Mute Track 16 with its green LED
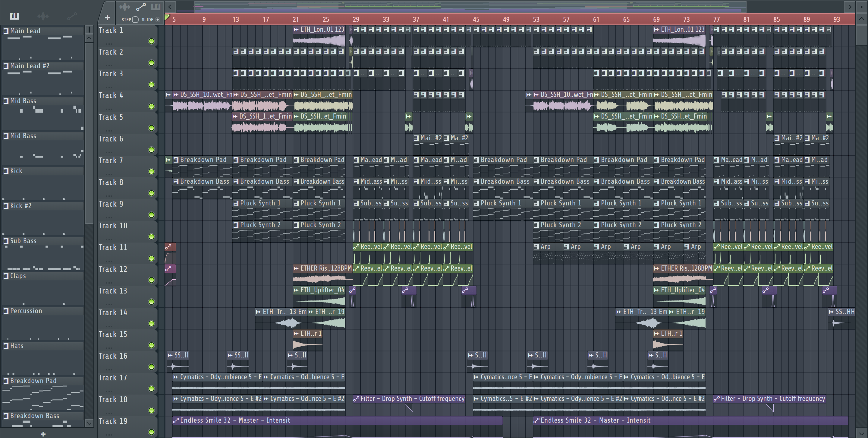 pos(151,367)
